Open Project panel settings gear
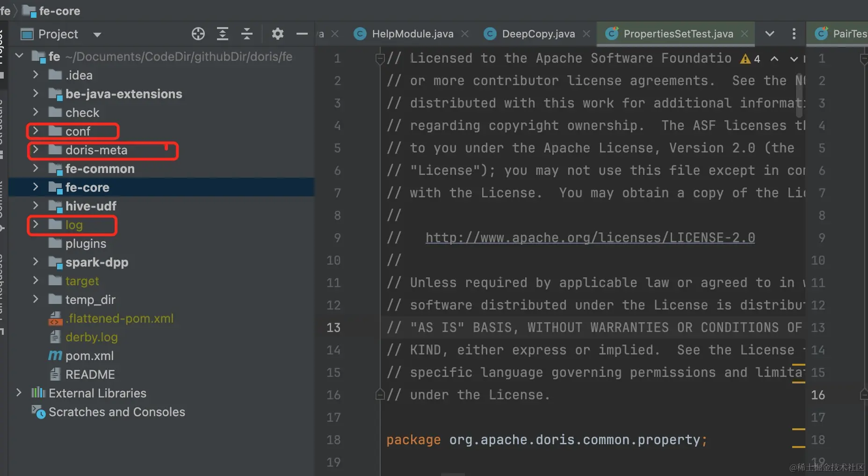The image size is (868, 476). (278, 34)
